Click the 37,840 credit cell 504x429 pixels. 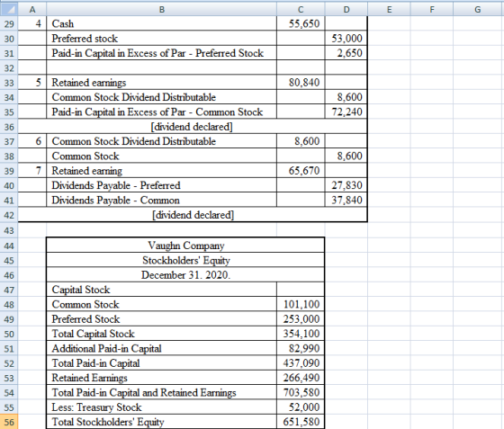coord(346,201)
